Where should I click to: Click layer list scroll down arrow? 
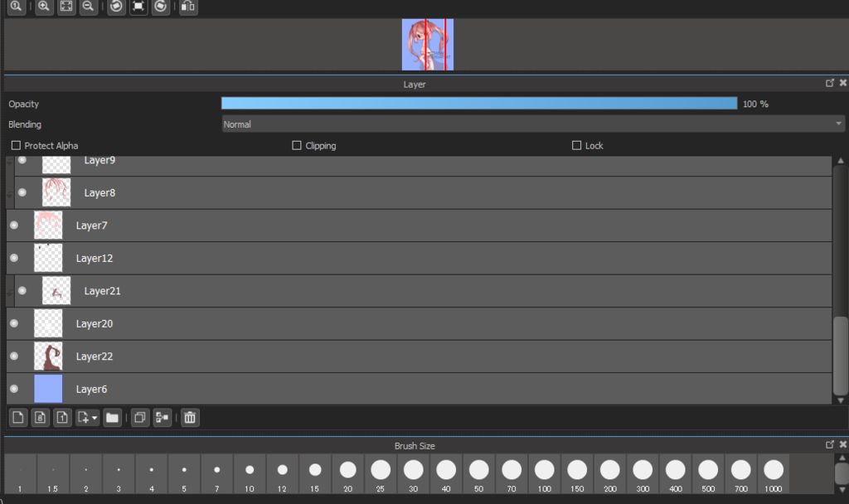click(x=841, y=400)
